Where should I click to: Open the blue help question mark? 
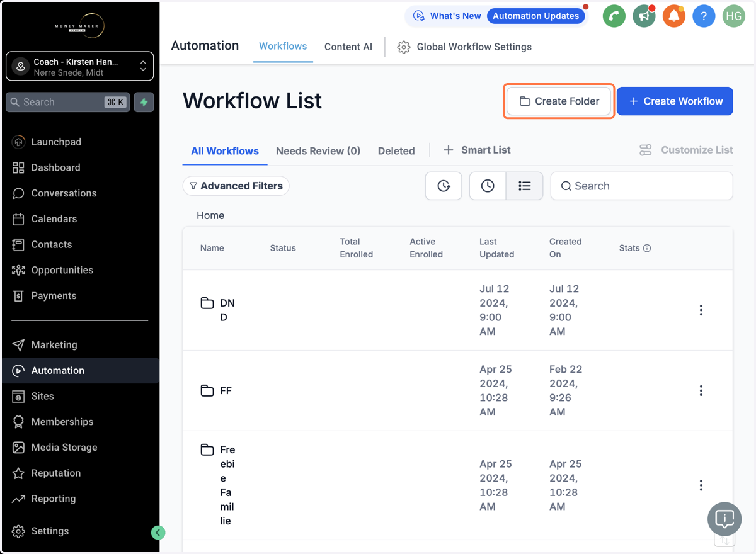point(704,16)
